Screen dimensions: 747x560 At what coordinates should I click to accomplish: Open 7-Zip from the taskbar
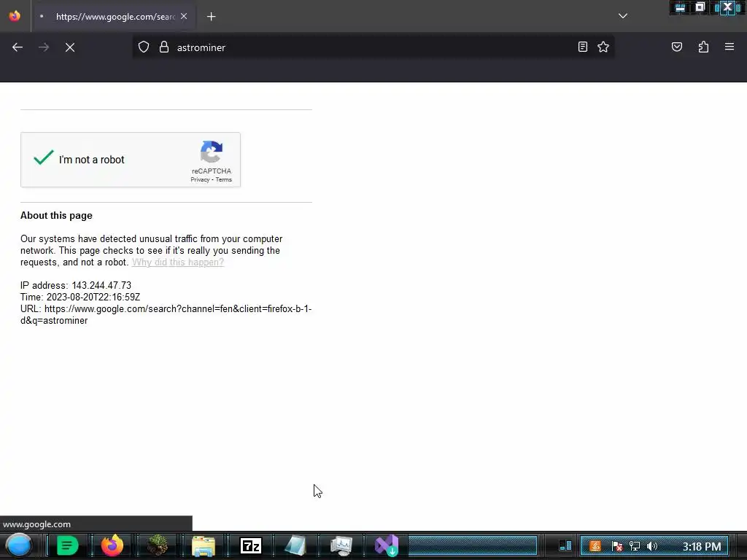251,545
